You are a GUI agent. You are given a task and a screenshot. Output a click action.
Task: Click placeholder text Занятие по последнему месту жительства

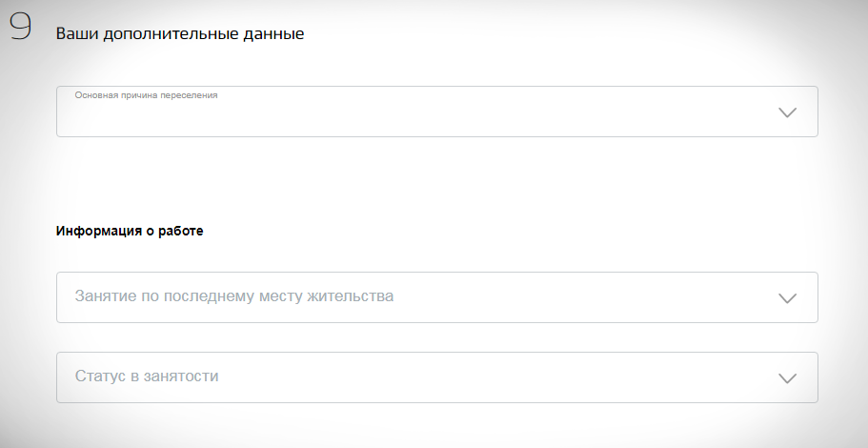pos(234,296)
